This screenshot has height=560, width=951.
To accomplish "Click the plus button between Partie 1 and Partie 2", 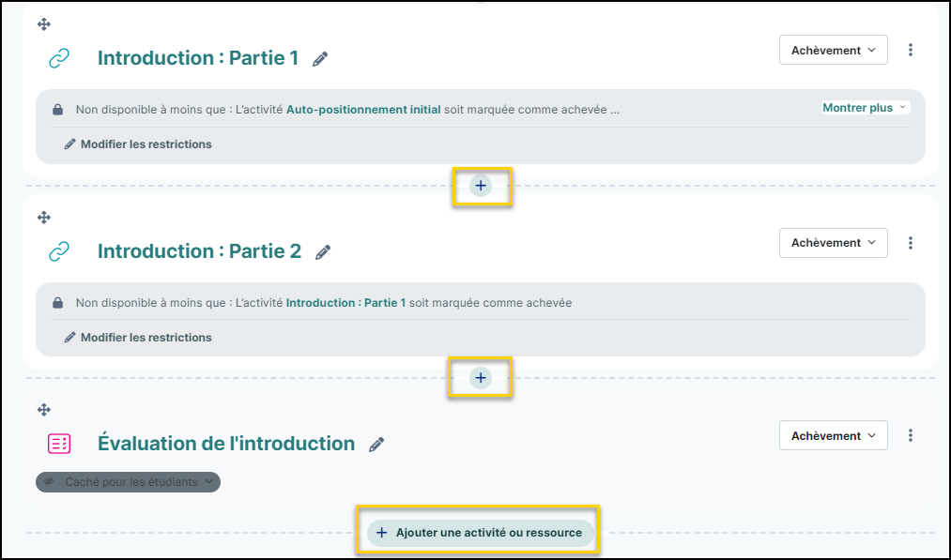I will point(481,186).
